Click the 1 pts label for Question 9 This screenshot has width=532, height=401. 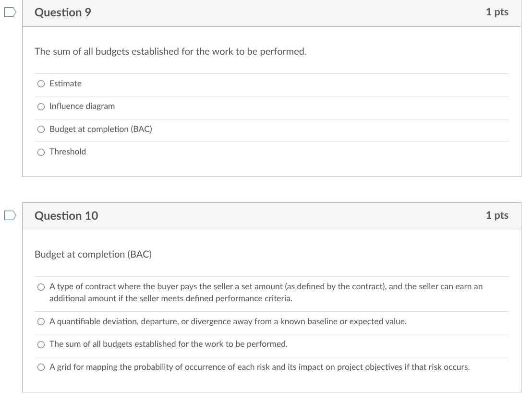(x=497, y=12)
